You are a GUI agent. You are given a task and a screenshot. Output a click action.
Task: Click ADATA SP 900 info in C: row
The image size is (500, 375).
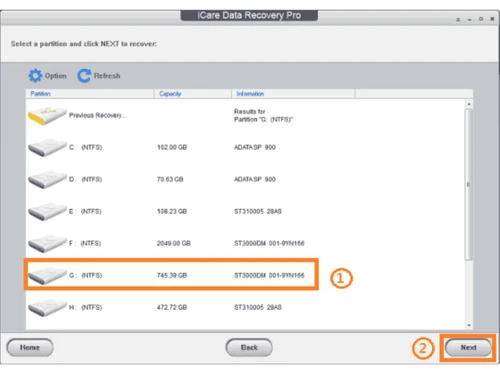click(x=255, y=147)
